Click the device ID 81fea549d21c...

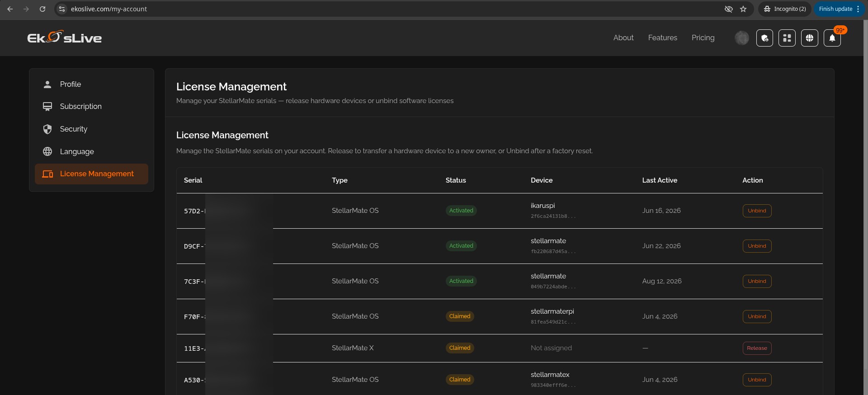553,322
